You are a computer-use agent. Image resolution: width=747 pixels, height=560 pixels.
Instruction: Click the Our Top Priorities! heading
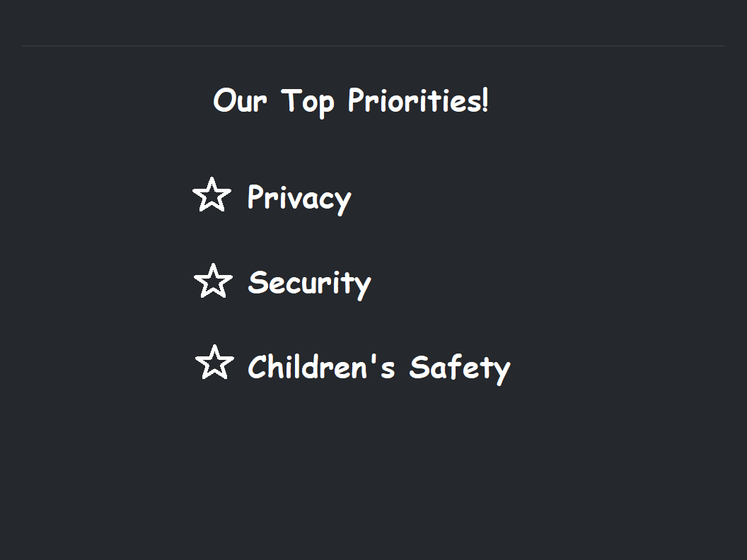click(x=351, y=101)
